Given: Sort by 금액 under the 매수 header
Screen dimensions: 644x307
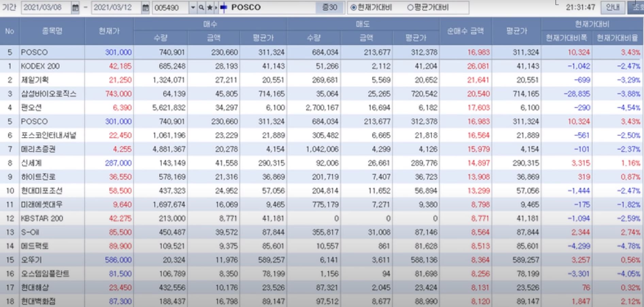Looking at the screenshot, I should 214,38.
